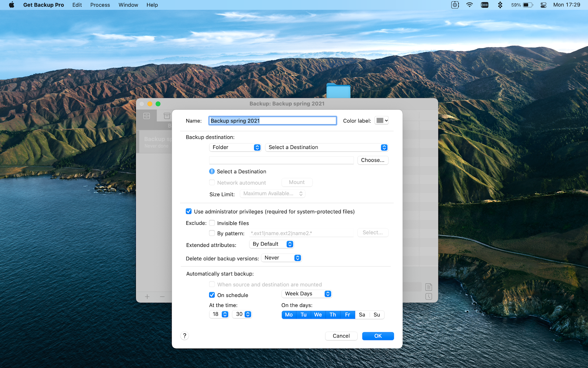
Task: Toggle On schedule checkbox
Action: point(212,295)
